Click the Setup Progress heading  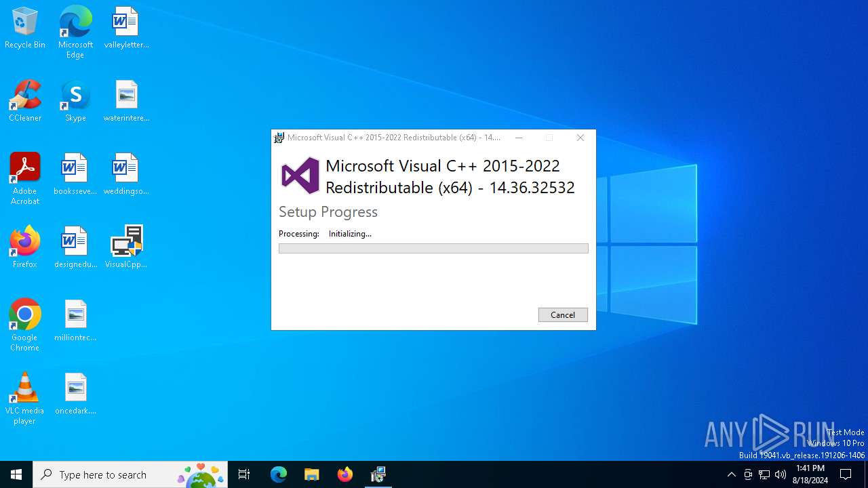[328, 212]
